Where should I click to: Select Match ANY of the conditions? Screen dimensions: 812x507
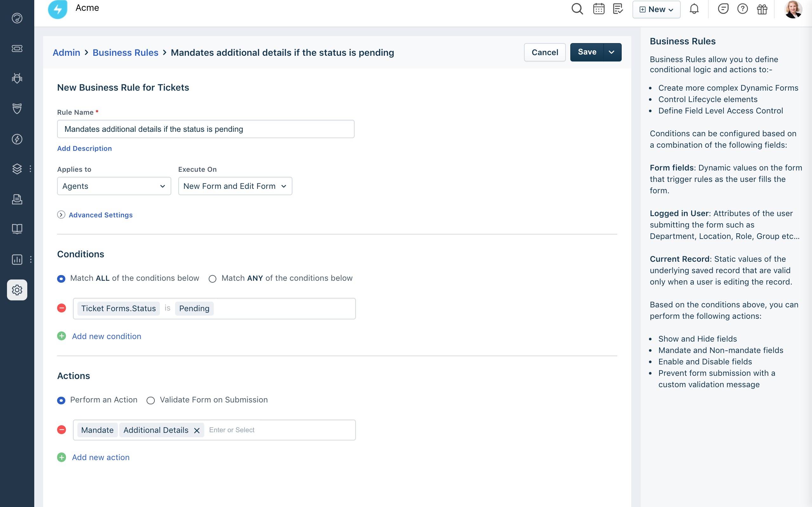coord(213,279)
